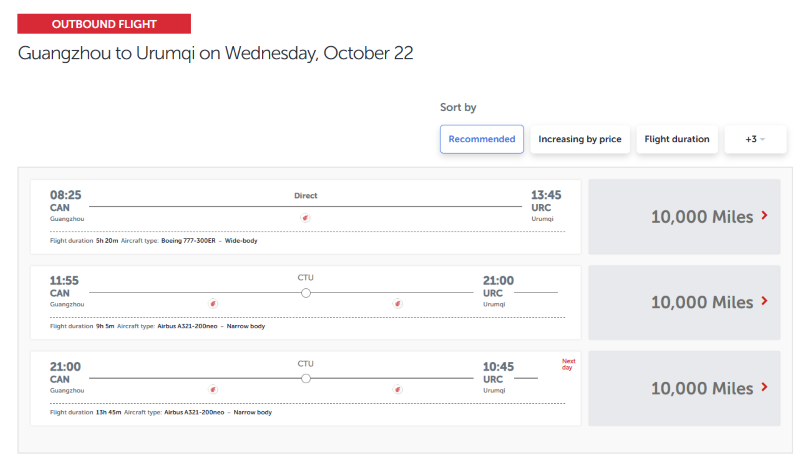This screenshot has width=800, height=460.
Task: Click red arrow beside first 10,000 Miles fare
Action: coord(764,215)
